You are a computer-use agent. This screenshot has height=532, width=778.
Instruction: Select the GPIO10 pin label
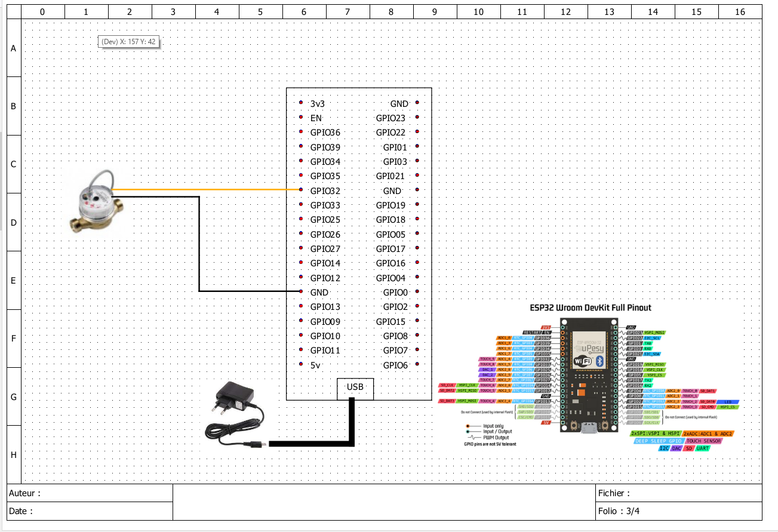click(x=325, y=336)
